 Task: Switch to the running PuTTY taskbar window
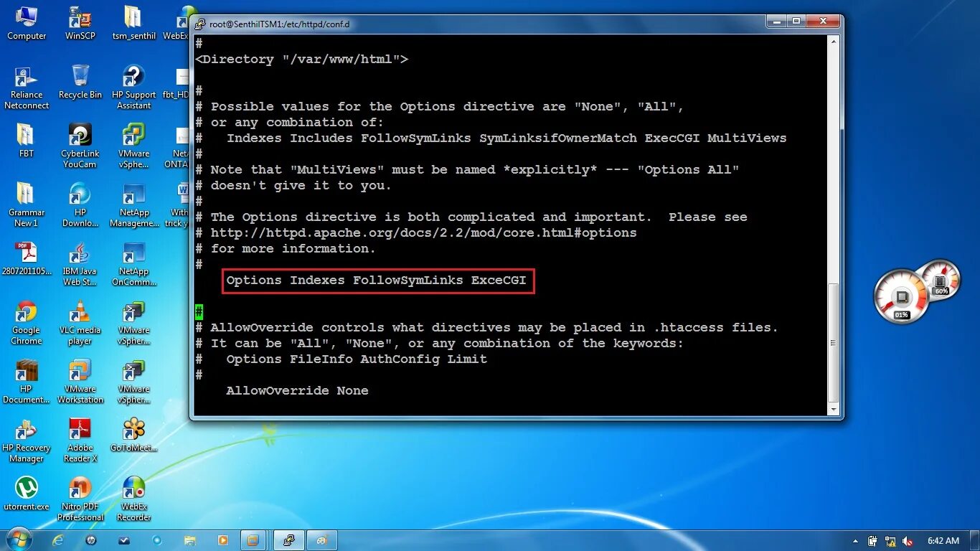tap(289, 540)
